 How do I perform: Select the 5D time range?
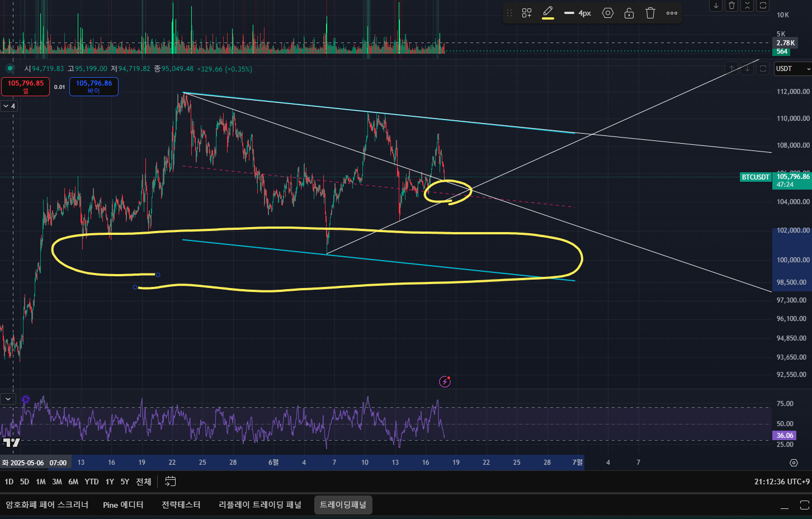(25, 482)
